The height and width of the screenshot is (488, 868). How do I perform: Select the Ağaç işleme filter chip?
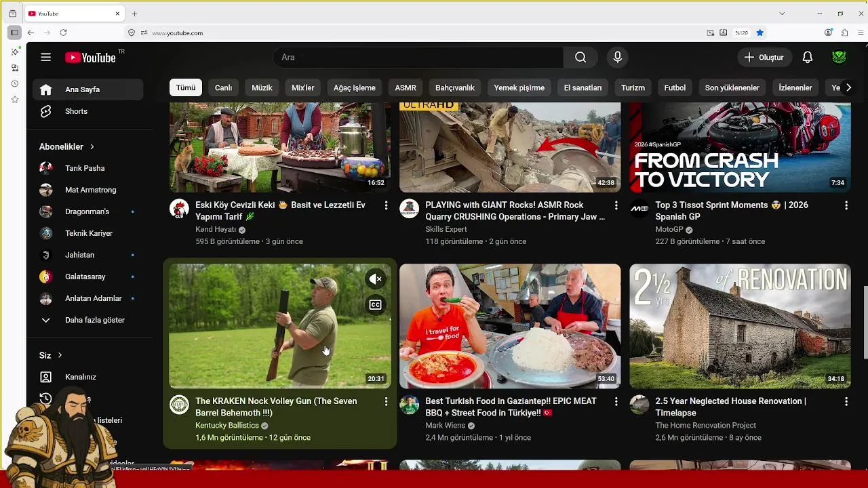pyautogui.click(x=355, y=87)
